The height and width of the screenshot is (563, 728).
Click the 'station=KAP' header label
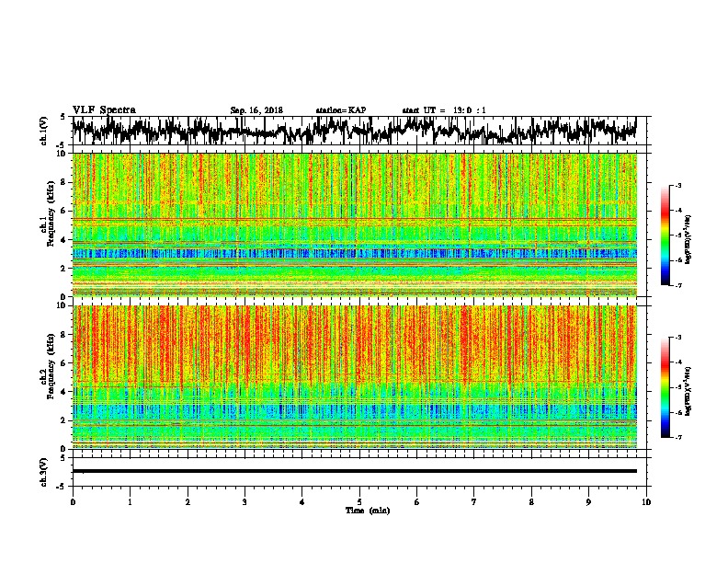pos(341,110)
